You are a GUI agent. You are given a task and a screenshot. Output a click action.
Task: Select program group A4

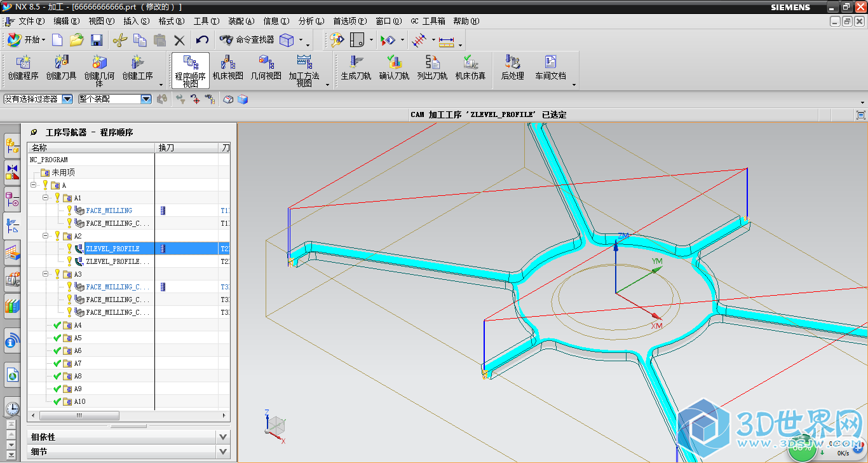pos(78,325)
